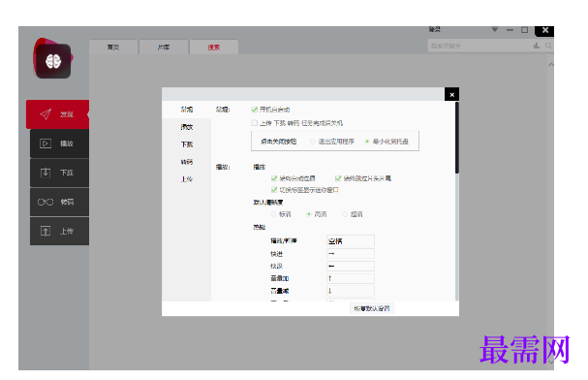This screenshot has height=380, width=588.
Task: Enable shutdown after tasks complete checkbox
Action: (254, 123)
